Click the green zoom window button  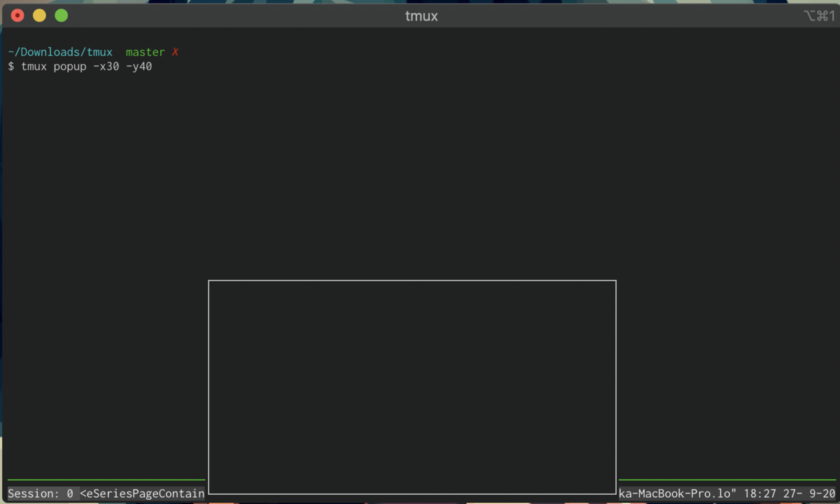tap(62, 15)
